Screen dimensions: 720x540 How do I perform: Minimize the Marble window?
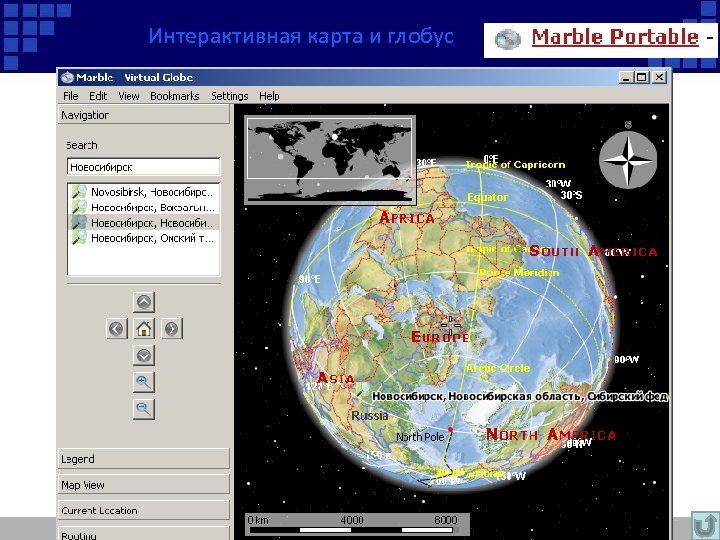626,77
